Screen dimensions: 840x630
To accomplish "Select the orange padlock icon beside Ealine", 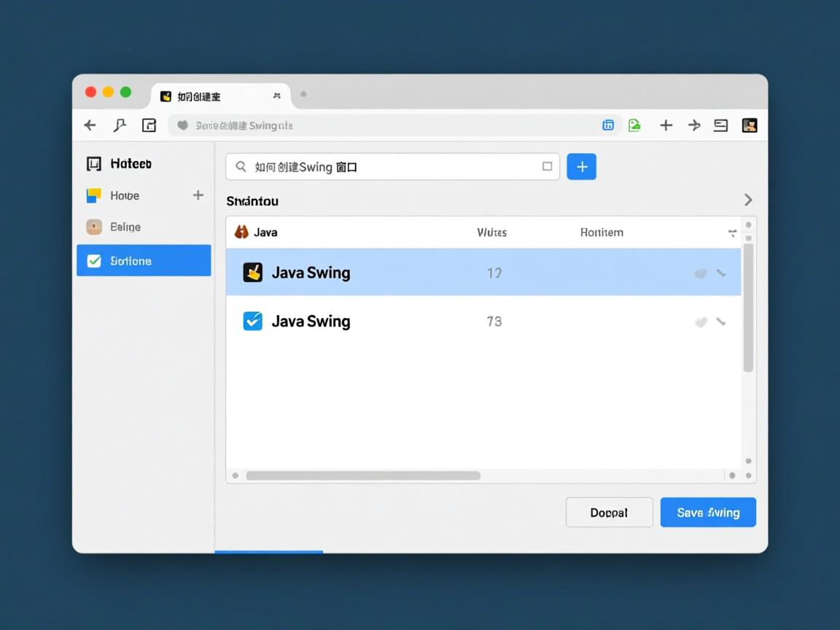I will point(94,227).
